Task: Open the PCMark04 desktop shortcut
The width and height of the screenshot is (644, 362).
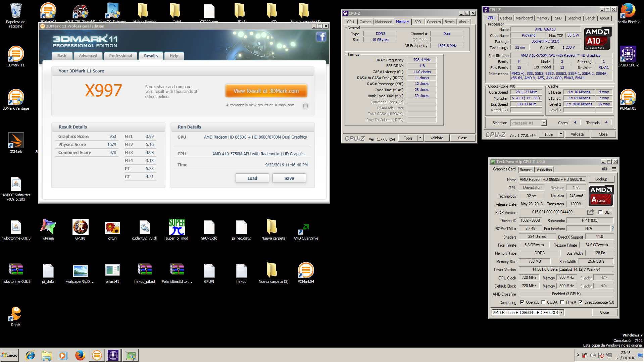Action: tap(306, 273)
